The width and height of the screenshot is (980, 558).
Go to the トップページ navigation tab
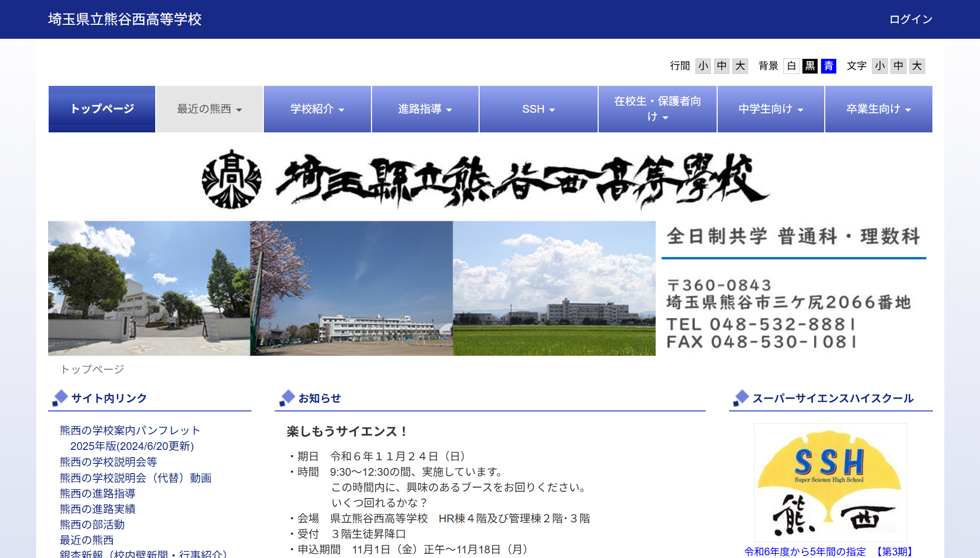pos(102,109)
